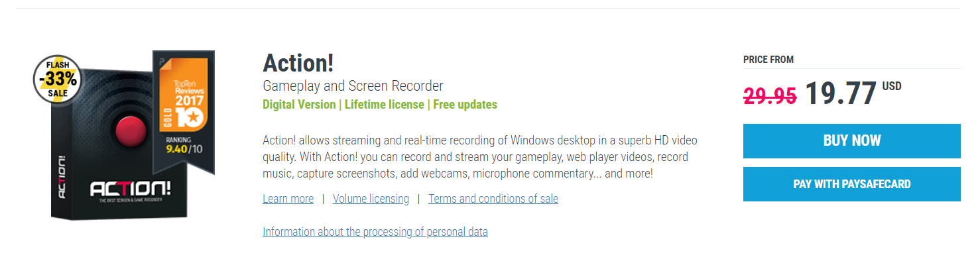Click the USD currency label
The height and width of the screenshot is (265, 980).
[892, 87]
